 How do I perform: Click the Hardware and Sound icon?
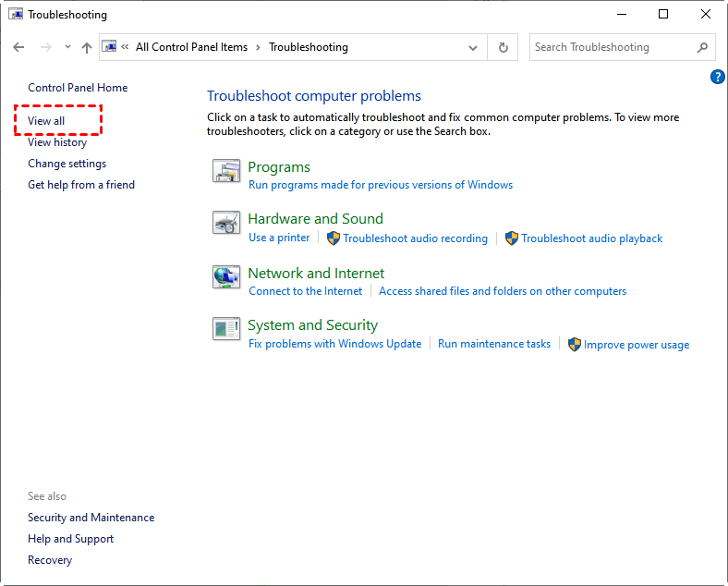(226, 223)
